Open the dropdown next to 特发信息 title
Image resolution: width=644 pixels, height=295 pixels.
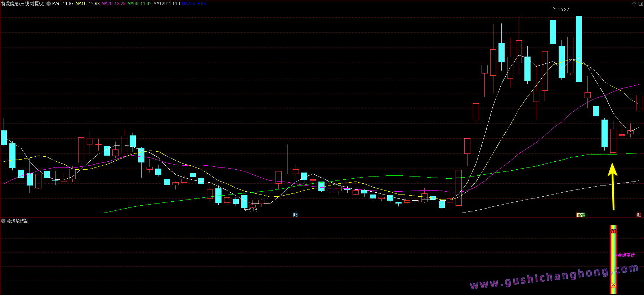point(49,4)
